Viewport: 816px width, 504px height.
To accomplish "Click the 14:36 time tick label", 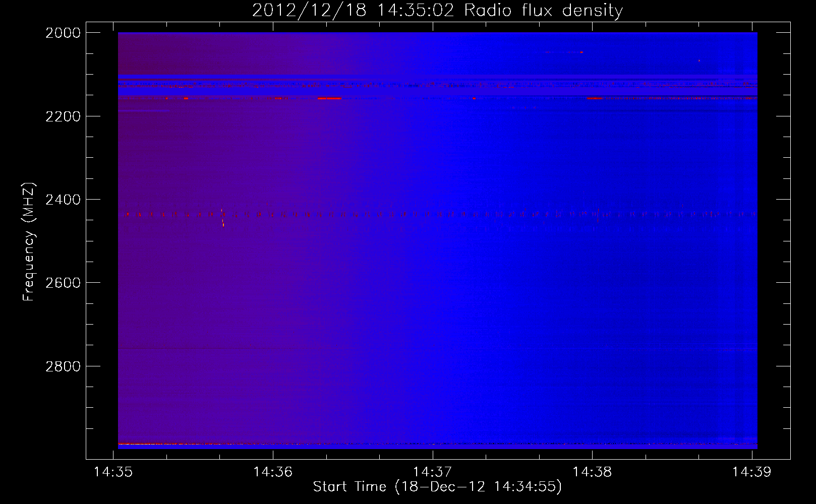I will 273,472.
